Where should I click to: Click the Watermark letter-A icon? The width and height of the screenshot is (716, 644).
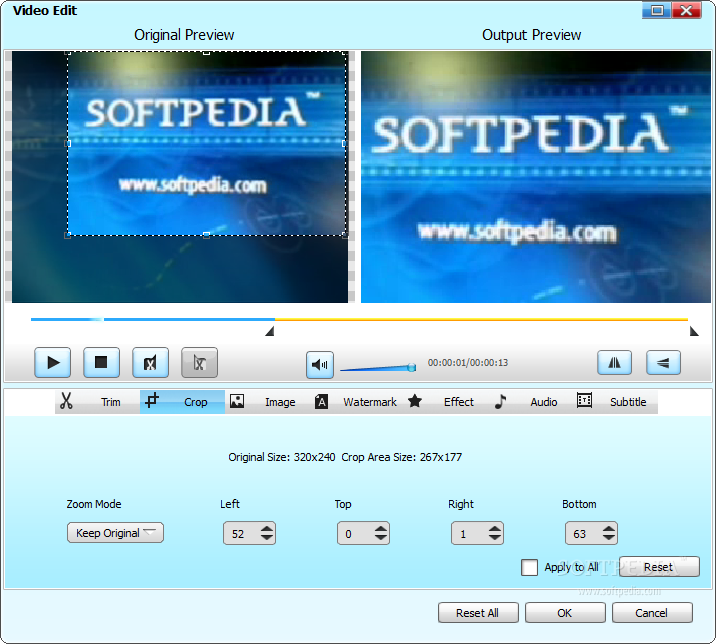tap(321, 401)
